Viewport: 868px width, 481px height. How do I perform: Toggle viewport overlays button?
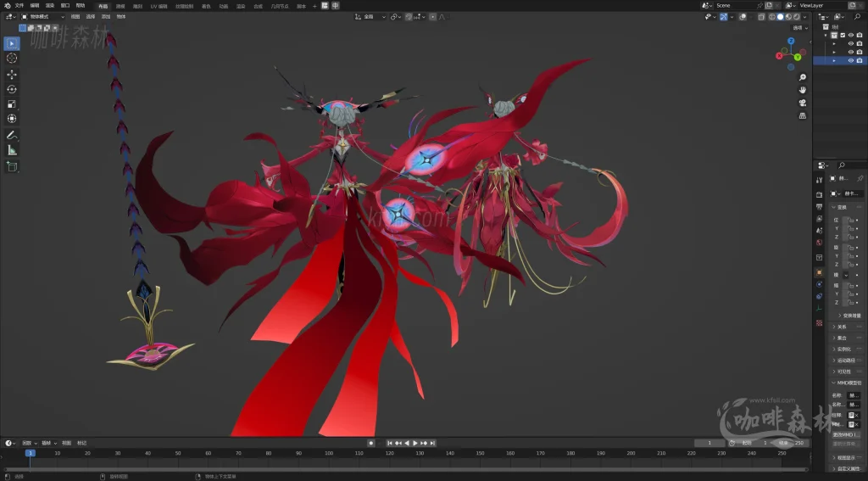coord(743,17)
